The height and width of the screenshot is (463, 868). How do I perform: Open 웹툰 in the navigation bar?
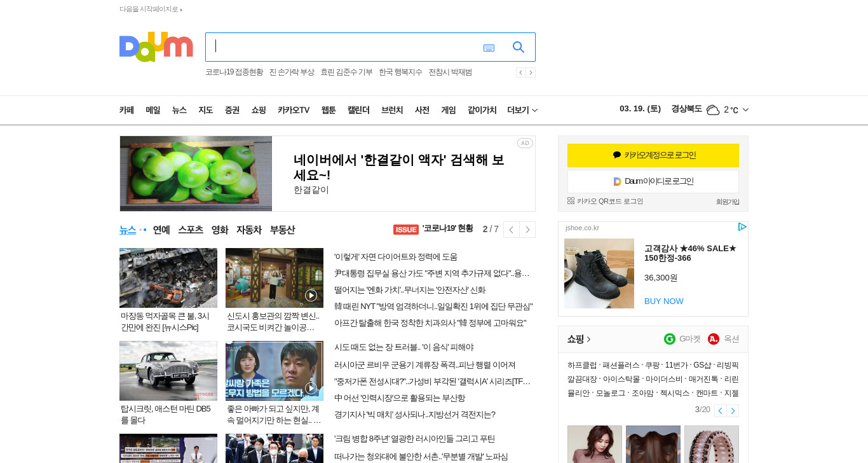point(329,110)
